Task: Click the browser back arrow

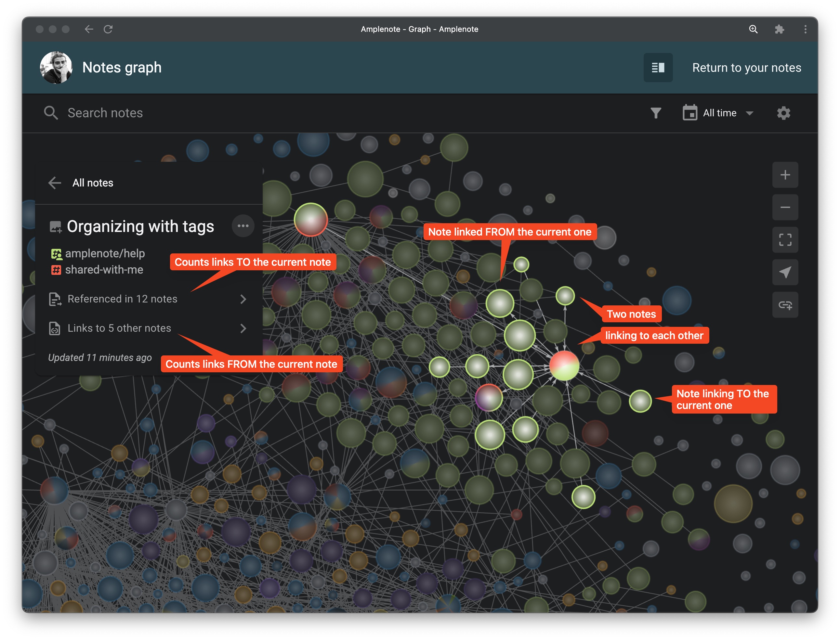Action: click(89, 29)
